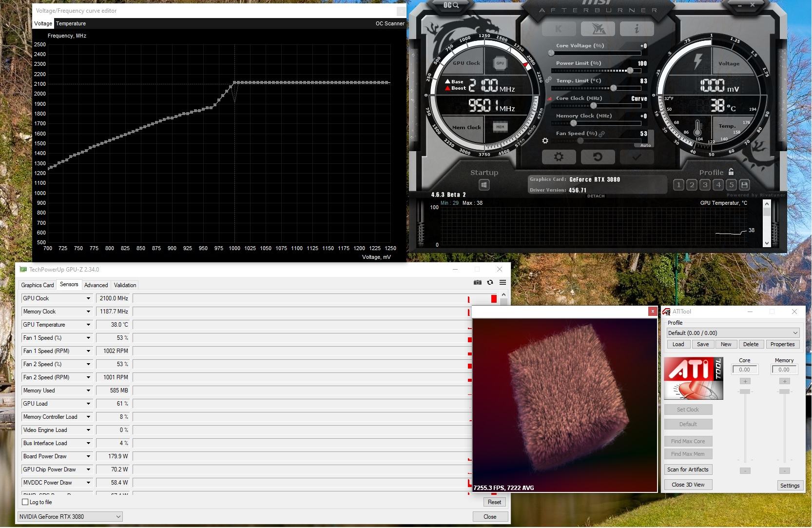Image resolution: width=812 pixels, height=528 pixels.
Task: Close the ATITool 3D view with red X
Action: click(653, 312)
